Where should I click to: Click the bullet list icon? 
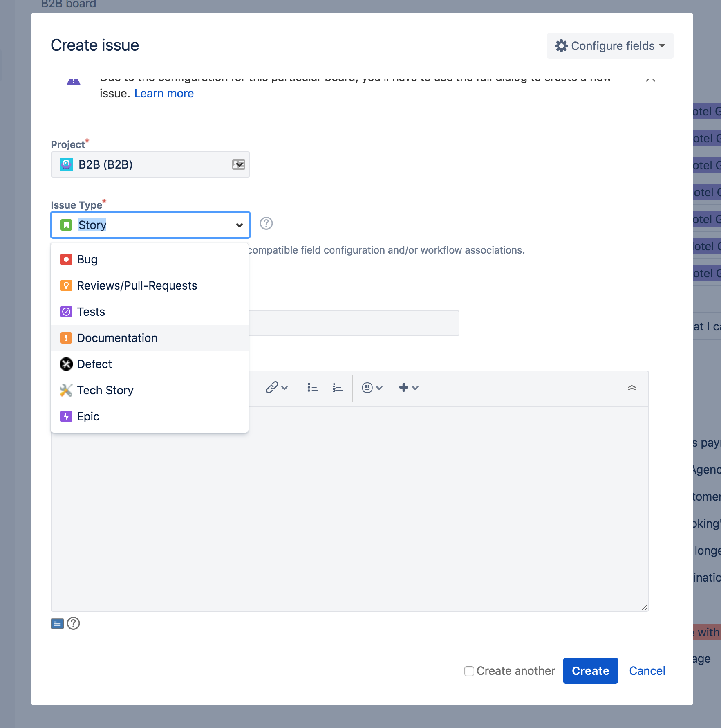tap(313, 387)
